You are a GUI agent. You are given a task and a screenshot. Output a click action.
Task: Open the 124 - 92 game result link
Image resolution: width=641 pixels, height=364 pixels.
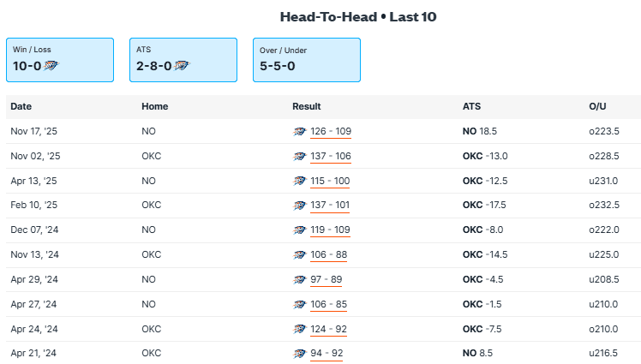(328, 329)
